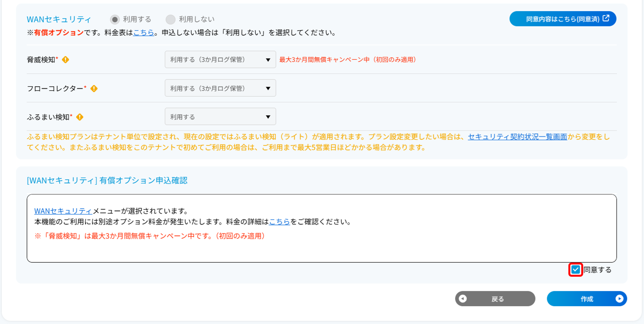The height and width of the screenshot is (324, 644).
Task: Click the warning icon beside フローコレクター
Action: (x=94, y=88)
